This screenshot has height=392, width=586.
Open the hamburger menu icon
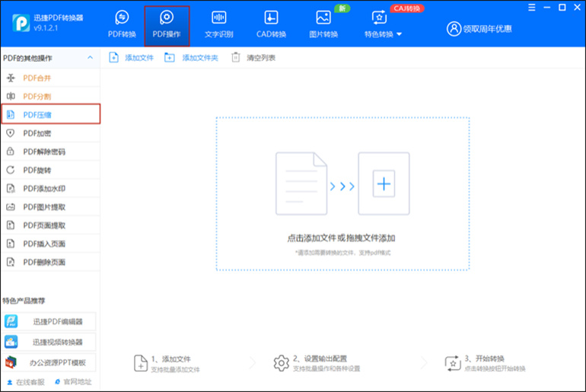coord(531,8)
